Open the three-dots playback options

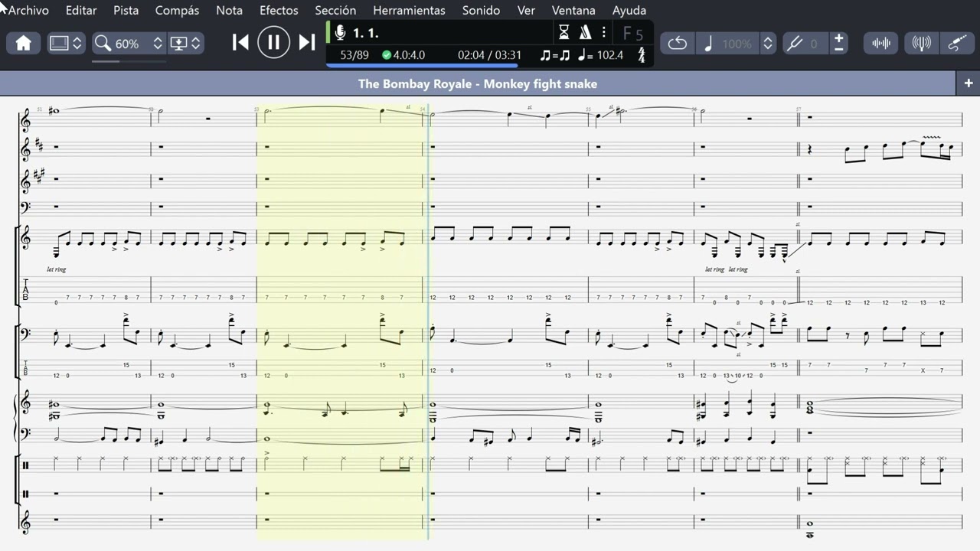pos(603,32)
